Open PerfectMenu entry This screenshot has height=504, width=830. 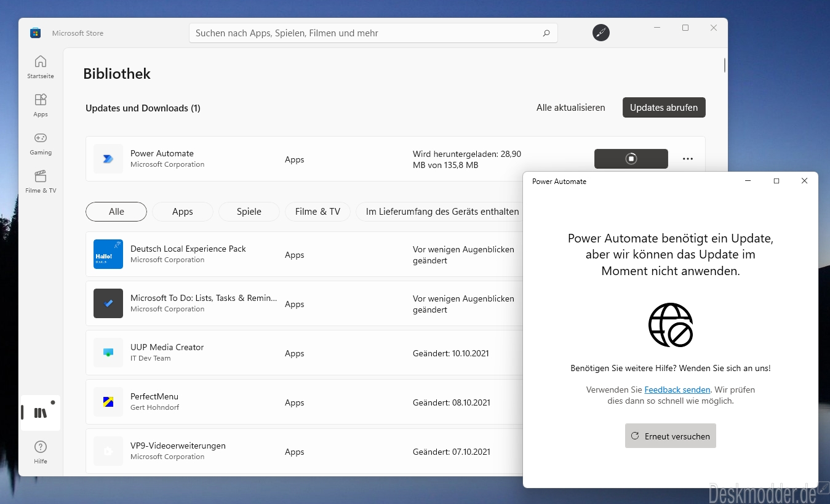tap(304, 402)
